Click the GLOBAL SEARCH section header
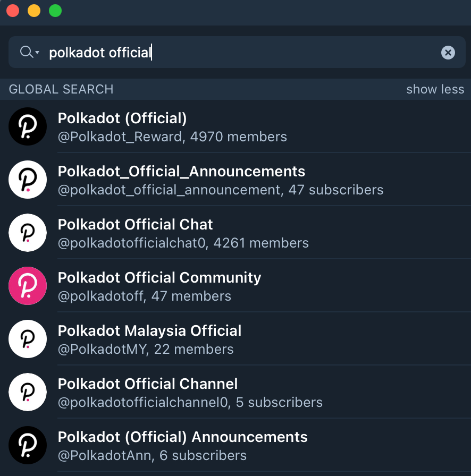This screenshot has width=471, height=476. tap(61, 89)
